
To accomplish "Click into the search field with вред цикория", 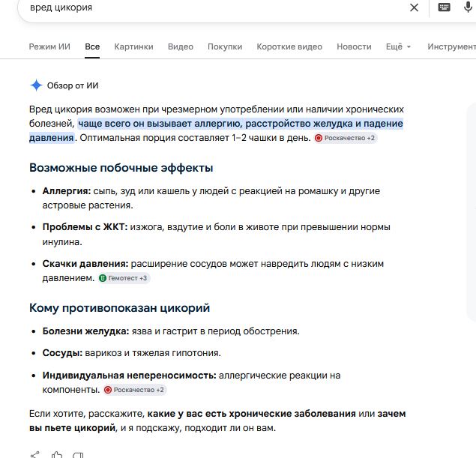I will 212,7.
